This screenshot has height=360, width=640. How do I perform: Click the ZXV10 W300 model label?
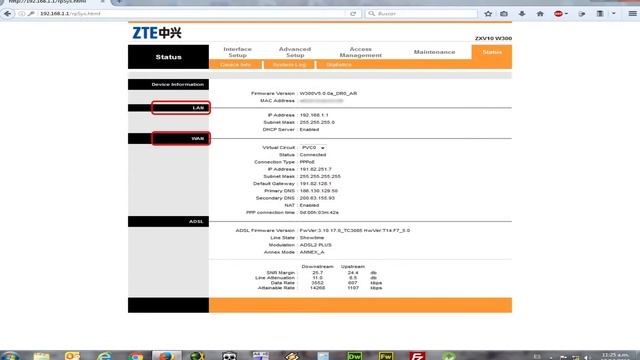493,38
